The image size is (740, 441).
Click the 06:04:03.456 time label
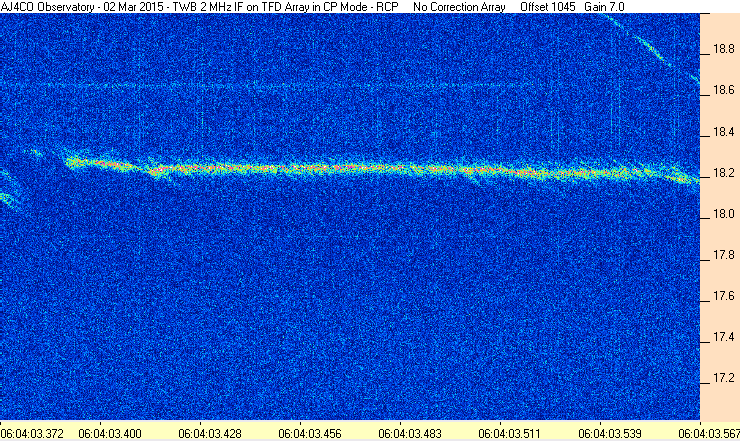tap(310, 433)
